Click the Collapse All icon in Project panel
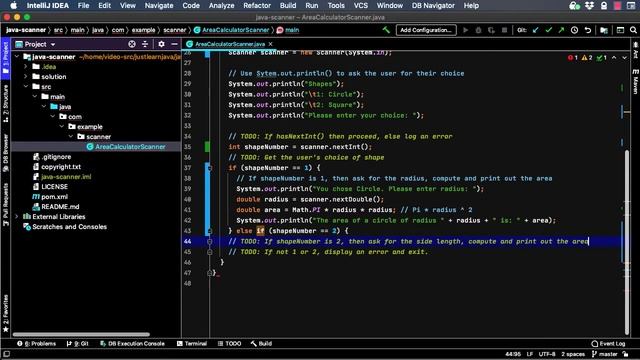Image resolution: width=640 pixels, height=360 pixels. tap(145, 44)
